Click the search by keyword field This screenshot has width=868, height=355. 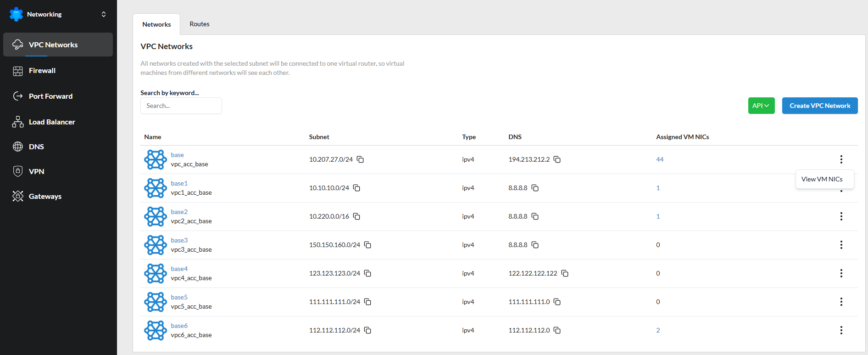pyautogui.click(x=181, y=106)
